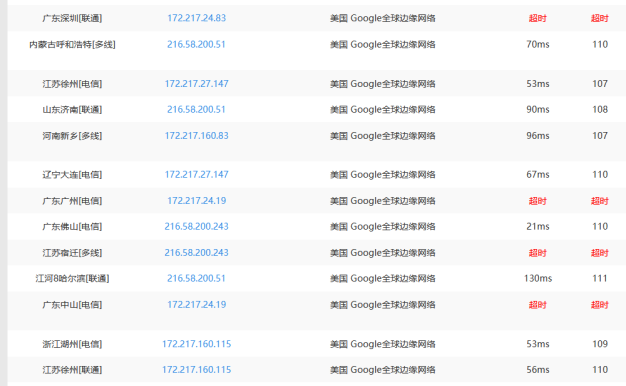
Task: Open IP 216.58.200.243 in the 广东佛山[电信] row
Action: click(196, 226)
